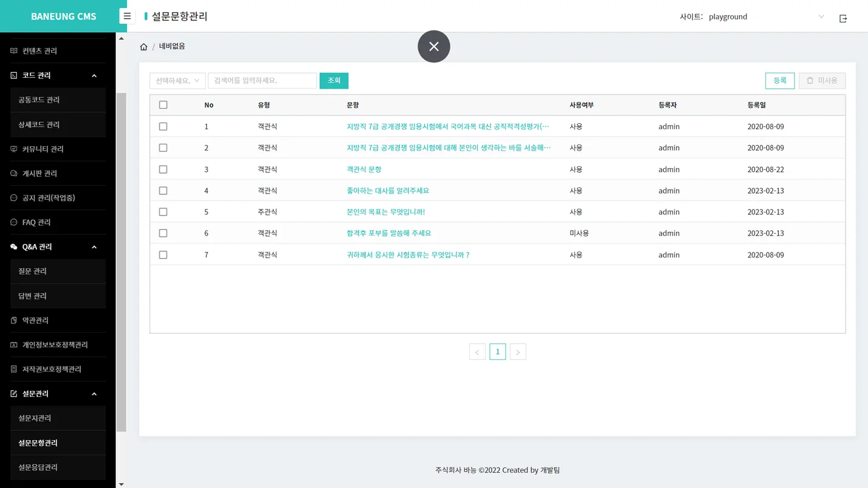Open 답변 관리 submenu item
This screenshot has width=868, height=488.
58,296
